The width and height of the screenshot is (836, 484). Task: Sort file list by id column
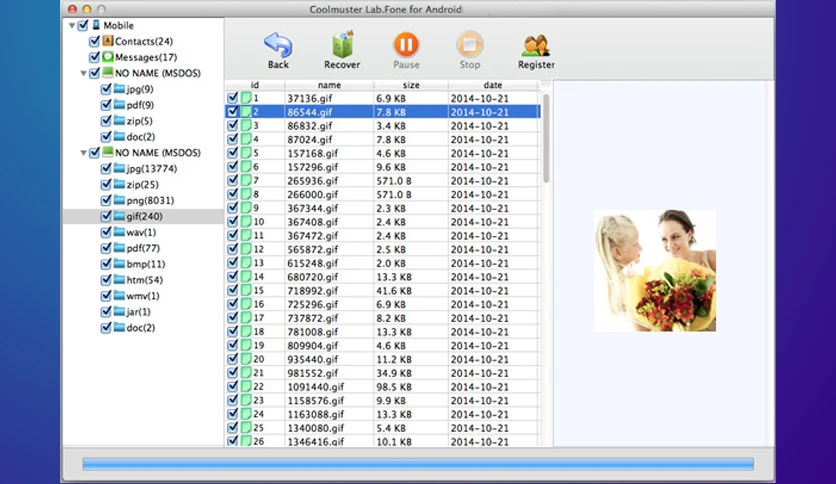[x=255, y=85]
